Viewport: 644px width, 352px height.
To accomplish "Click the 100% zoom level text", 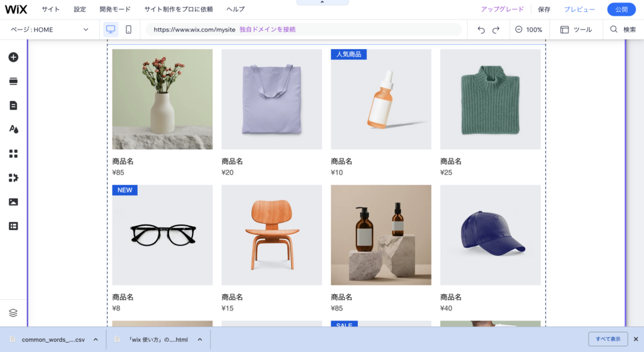I will [x=534, y=30].
